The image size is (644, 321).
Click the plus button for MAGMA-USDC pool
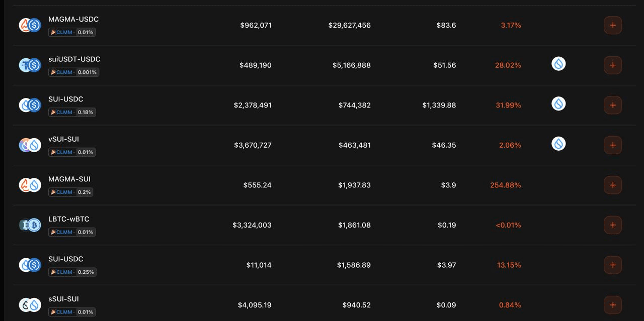coord(612,25)
